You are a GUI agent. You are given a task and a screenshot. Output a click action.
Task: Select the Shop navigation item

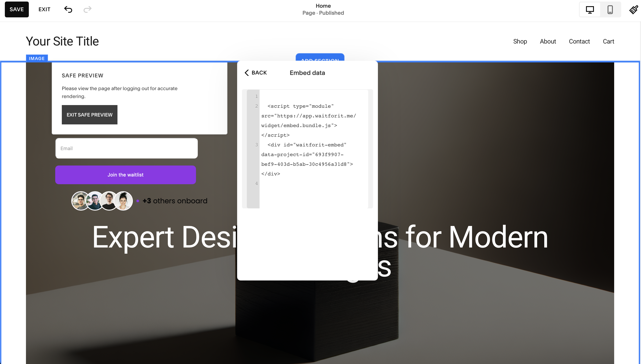[x=520, y=41]
